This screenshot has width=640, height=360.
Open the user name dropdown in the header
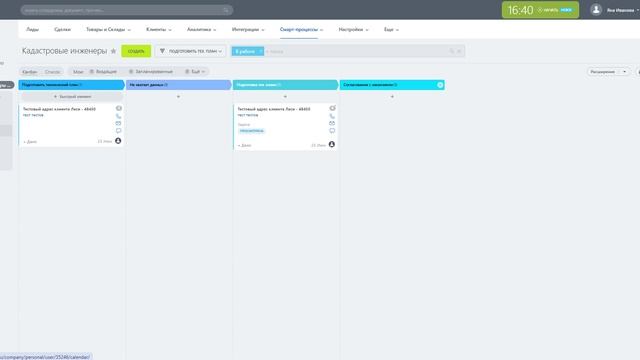622,10
